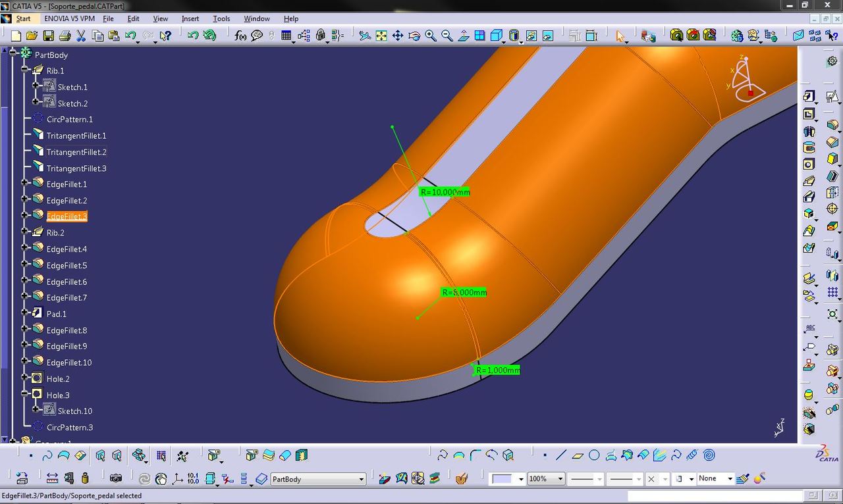Screen dimensions: 843x504
Task: Select EdgeFillet.10 in the tree
Action: pyautogui.click(x=69, y=363)
